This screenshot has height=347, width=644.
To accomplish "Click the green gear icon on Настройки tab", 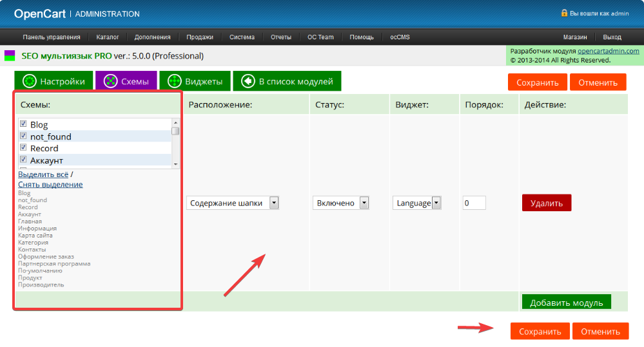I will pos(30,81).
